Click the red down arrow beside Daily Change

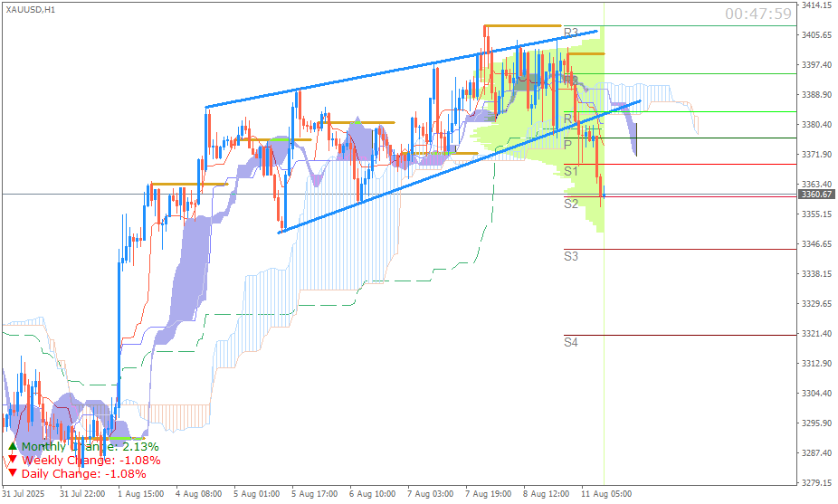click(x=13, y=473)
